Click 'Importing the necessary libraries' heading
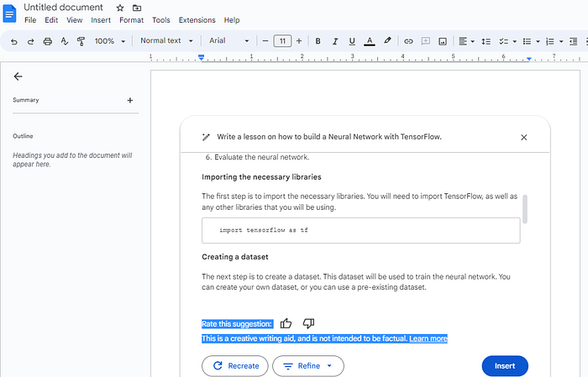588x377 pixels. pyautogui.click(x=261, y=177)
